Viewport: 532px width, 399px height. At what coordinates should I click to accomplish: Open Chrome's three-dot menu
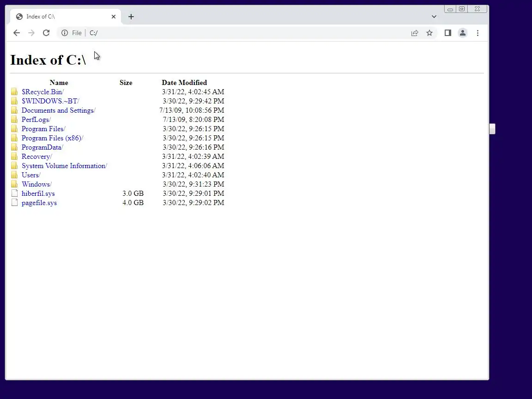click(x=478, y=33)
